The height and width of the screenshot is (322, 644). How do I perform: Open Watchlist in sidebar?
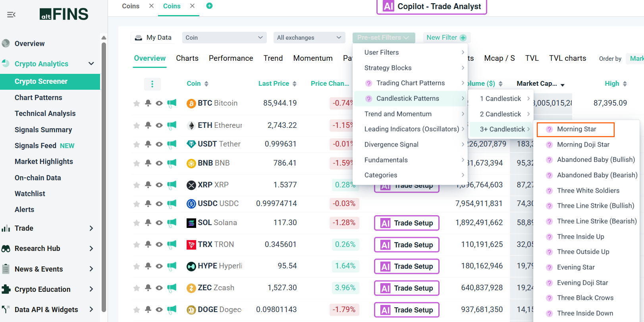(x=30, y=194)
